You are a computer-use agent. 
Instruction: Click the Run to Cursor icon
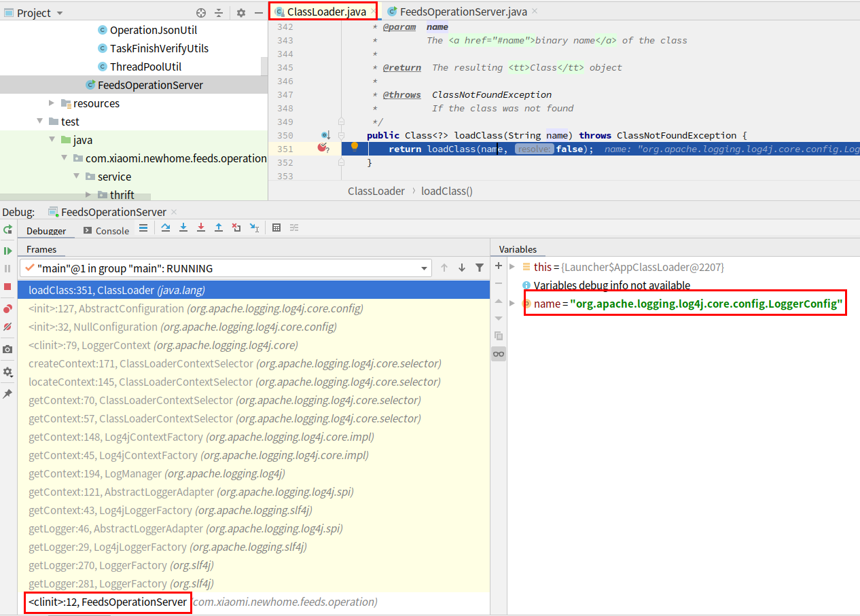point(254,228)
